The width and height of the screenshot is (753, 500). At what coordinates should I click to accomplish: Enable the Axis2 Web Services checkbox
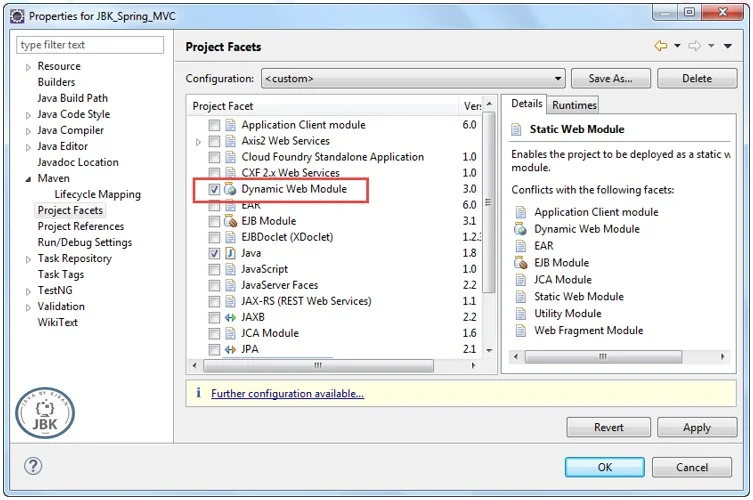(214, 141)
